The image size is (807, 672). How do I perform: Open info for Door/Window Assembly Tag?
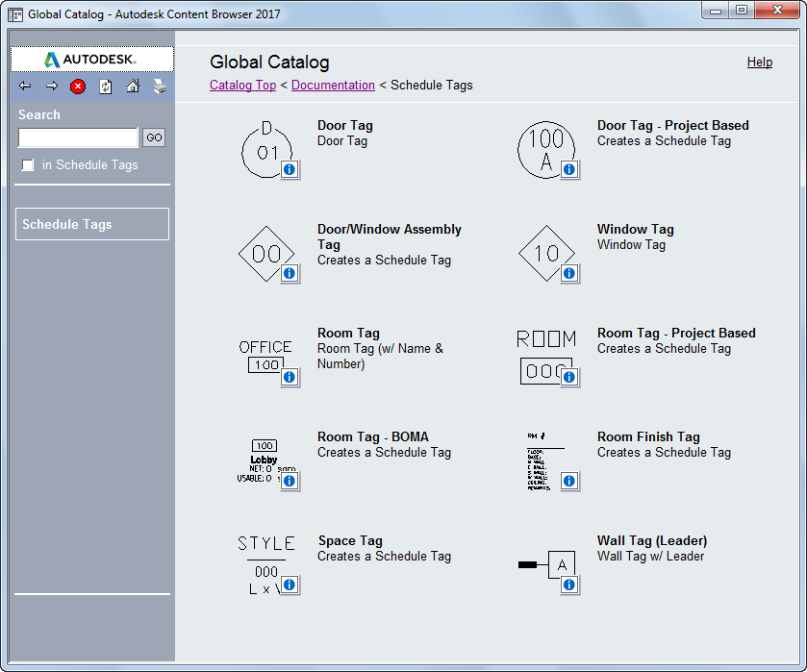290,273
